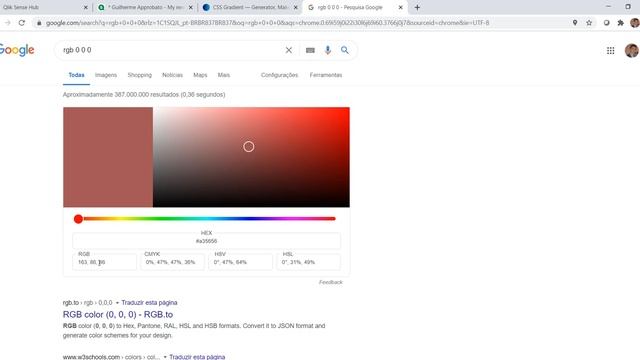Close the Guilherme Approbato tab
Viewport: 640px width, 360px height.
click(x=190, y=7)
